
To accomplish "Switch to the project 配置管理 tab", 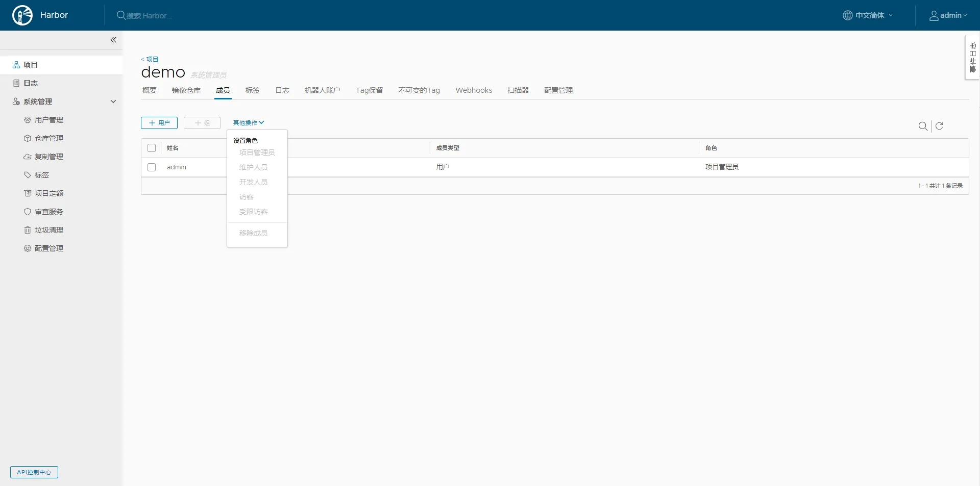I will pos(558,90).
